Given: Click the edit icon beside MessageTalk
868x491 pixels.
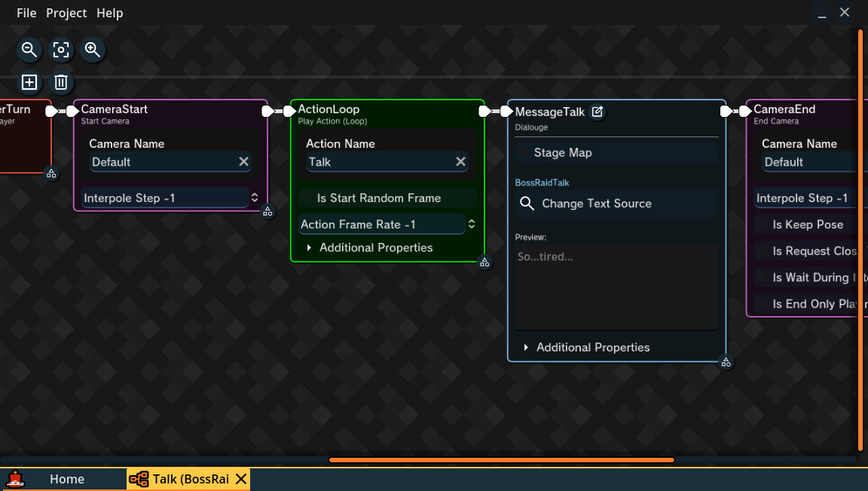Looking at the screenshot, I should (x=597, y=112).
